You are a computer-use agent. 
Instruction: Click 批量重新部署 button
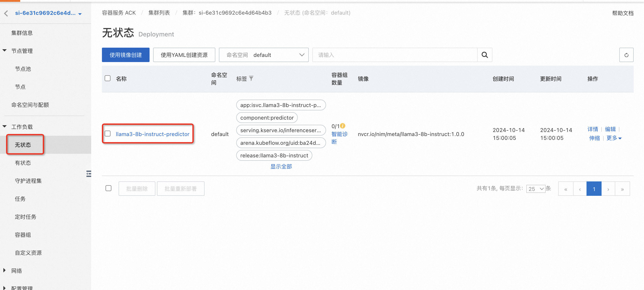coord(181,189)
